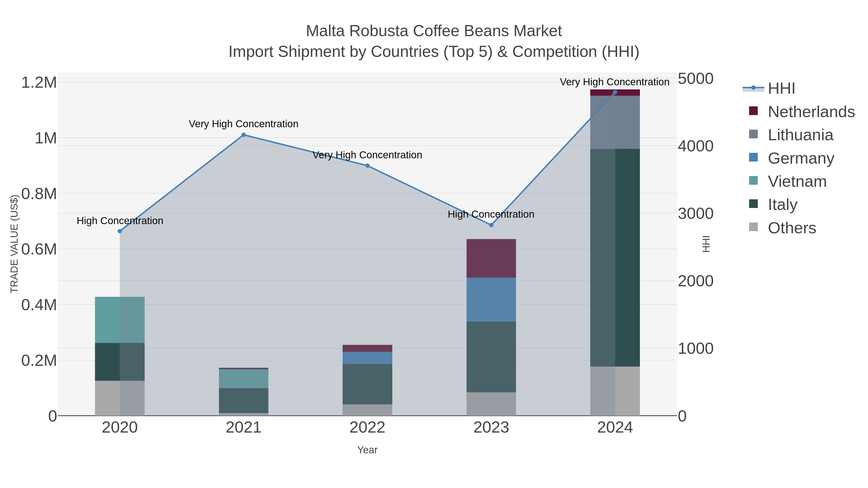Click the Vietnam teal legend swatch
Image resolution: width=868 pixels, height=488 pixels.
(753, 180)
